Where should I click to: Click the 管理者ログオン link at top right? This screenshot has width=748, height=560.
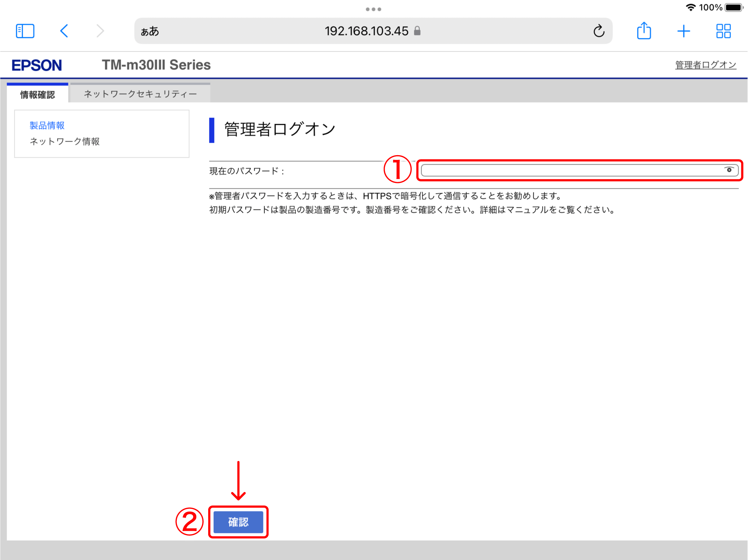pyautogui.click(x=706, y=65)
